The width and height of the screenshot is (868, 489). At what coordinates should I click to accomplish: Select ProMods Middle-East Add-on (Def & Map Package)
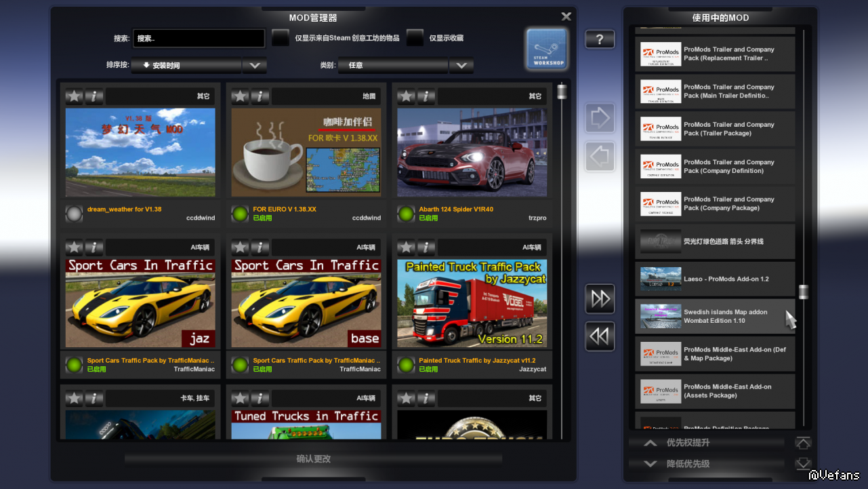coord(715,354)
